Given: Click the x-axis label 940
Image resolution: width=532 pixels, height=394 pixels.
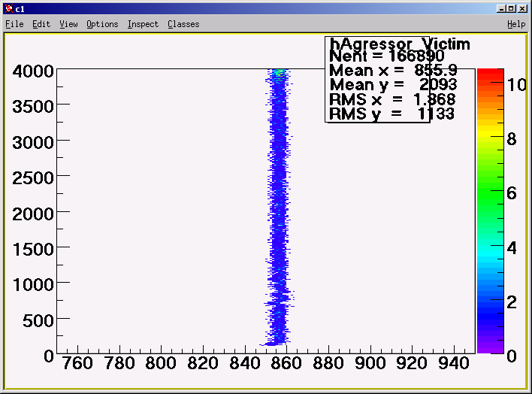Looking at the screenshot, I should point(454,363).
